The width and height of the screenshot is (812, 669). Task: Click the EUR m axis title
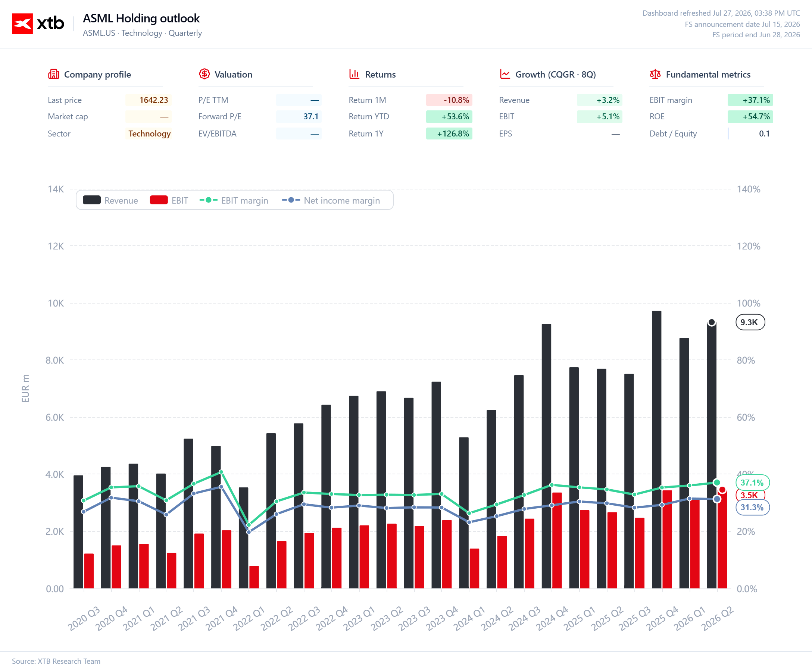coord(25,388)
